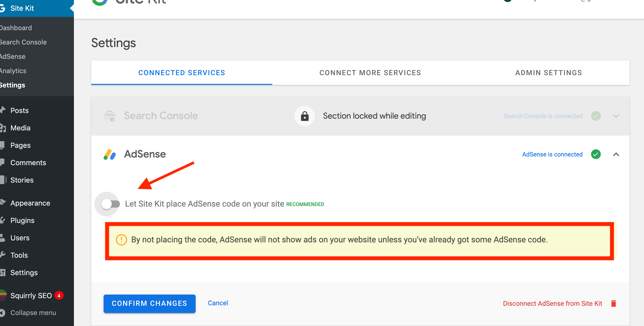This screenshot has height=326, width=644.
Task: Click the green AdSense connected checkmark
Action: tap(596, 154)
